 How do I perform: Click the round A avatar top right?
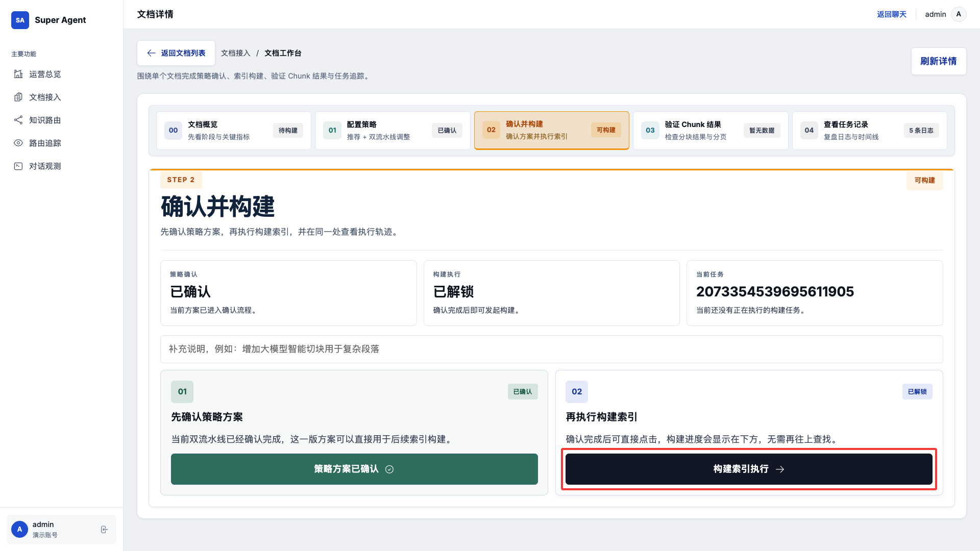[959, 14]
